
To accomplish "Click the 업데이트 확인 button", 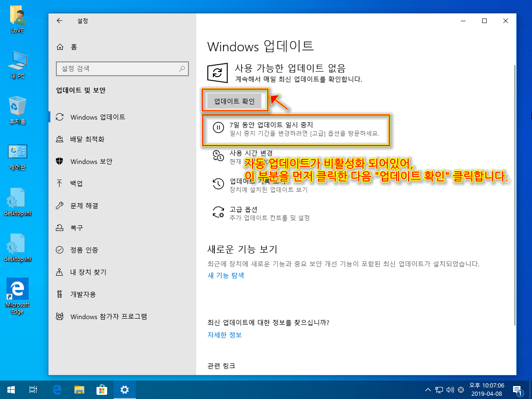I will (235, 101).
